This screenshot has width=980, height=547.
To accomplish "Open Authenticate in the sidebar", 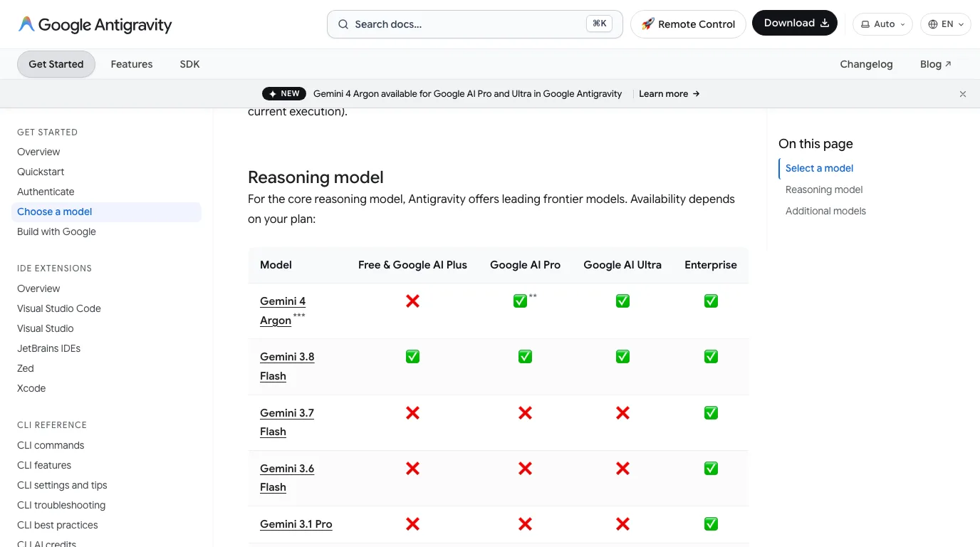I will click(46, 192).
